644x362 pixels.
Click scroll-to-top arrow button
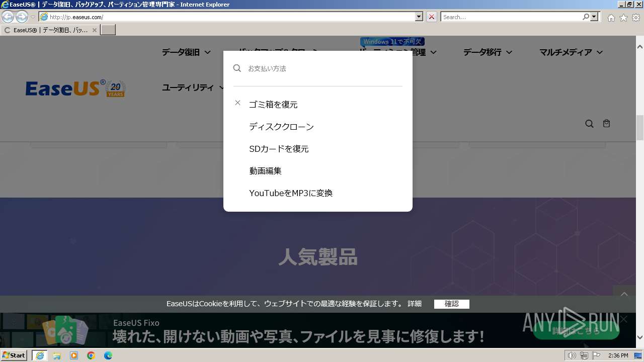pos(624,294)
